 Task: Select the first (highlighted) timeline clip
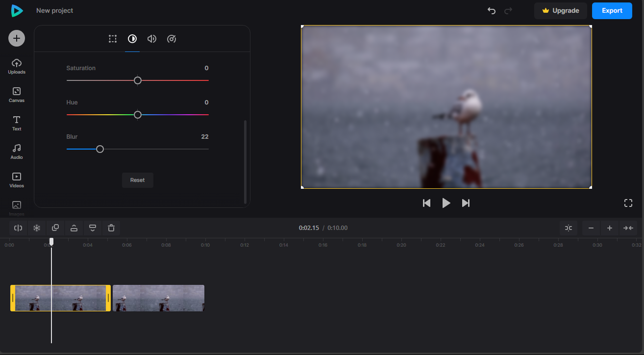pyautogui.click(x=60, y=298)
